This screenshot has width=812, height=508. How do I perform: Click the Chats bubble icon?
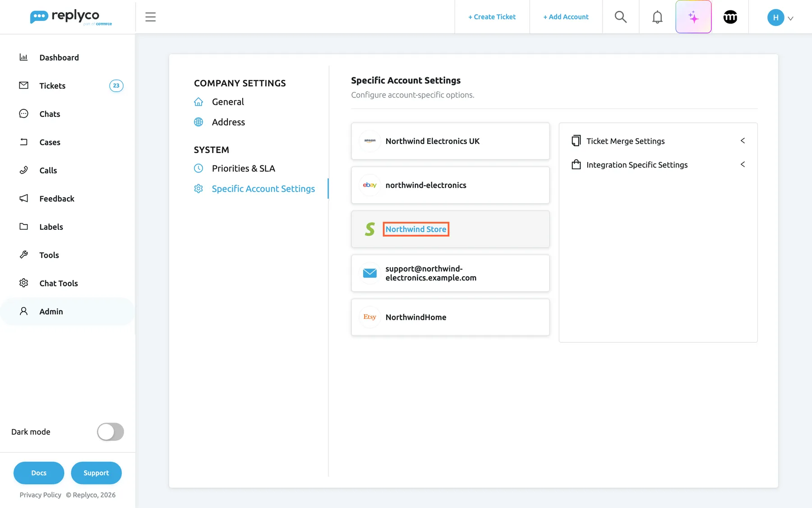point(23,114)
